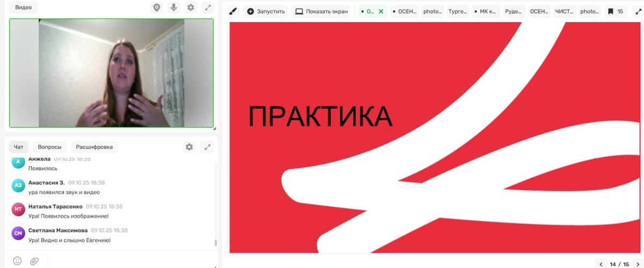Viewport: 644px width, 268px height.
Task: Open the webcam camera settings icon
Action: pos(156,8)
